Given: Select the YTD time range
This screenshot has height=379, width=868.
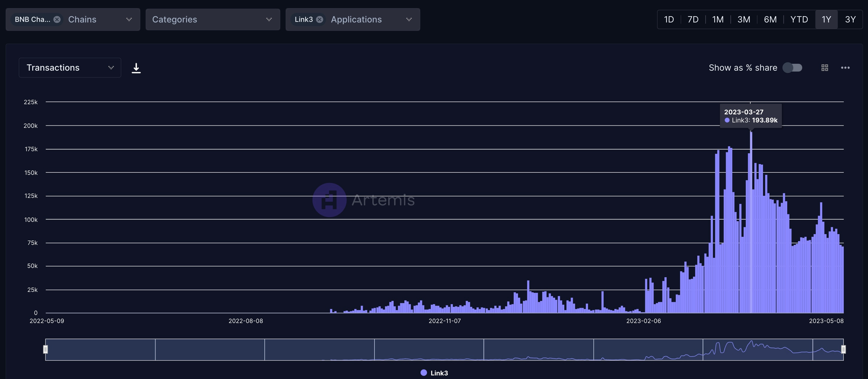Looking at the screenshot, I should click(799, 19).
